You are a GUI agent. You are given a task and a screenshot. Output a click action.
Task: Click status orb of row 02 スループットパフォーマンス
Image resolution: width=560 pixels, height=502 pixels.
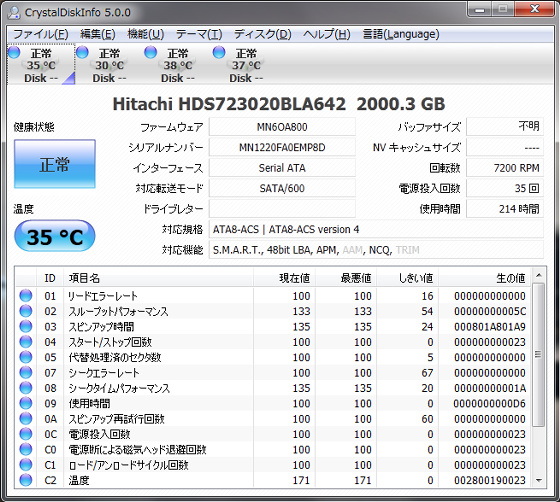tap(26, 311)
